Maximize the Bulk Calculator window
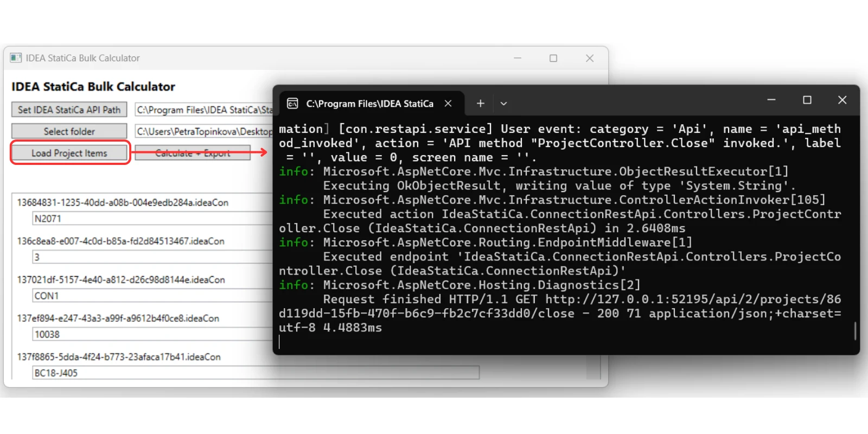Viewport: 868px width, 434px height. [x=553, y=58]
